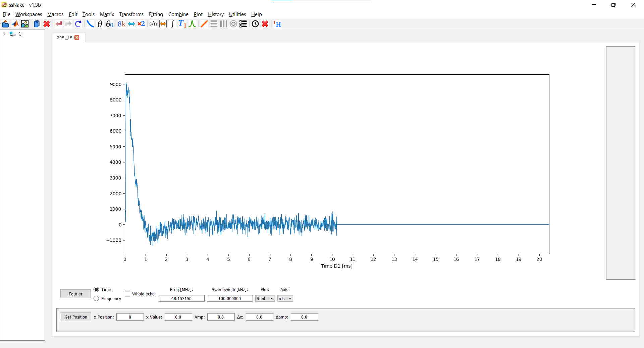The image size is (644, 348).
Task: Click the blue Swap Echo arrows icon
Action: coord(131,24)
